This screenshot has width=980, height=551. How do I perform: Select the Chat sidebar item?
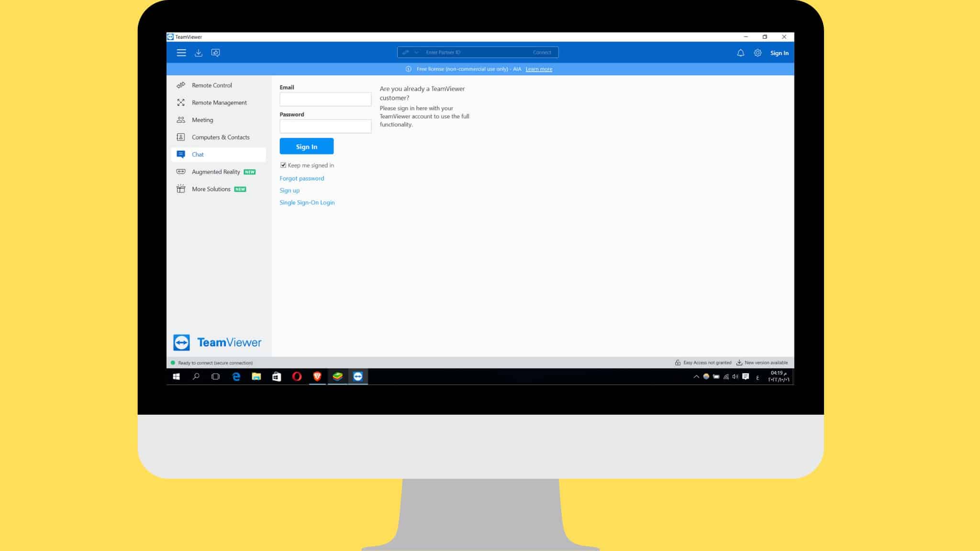pos(218,154)
